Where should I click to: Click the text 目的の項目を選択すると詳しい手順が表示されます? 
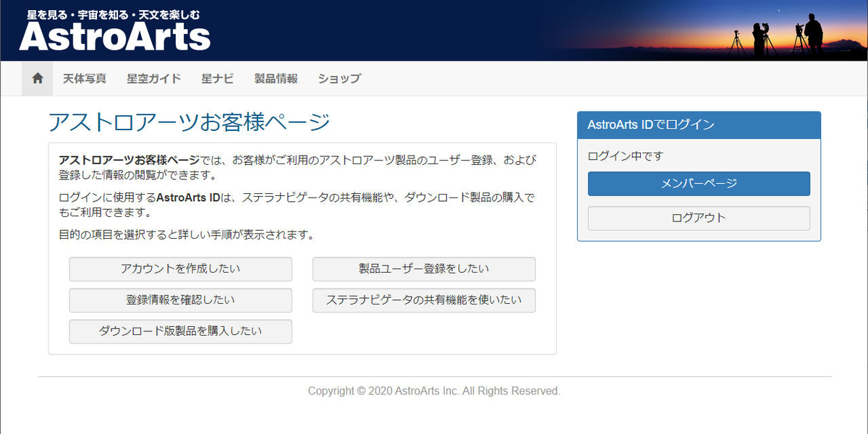[x=187, y=234]
